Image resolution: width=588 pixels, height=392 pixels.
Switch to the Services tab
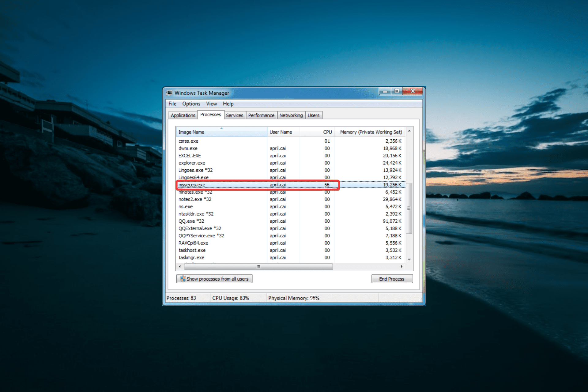[x=234, y=115]
